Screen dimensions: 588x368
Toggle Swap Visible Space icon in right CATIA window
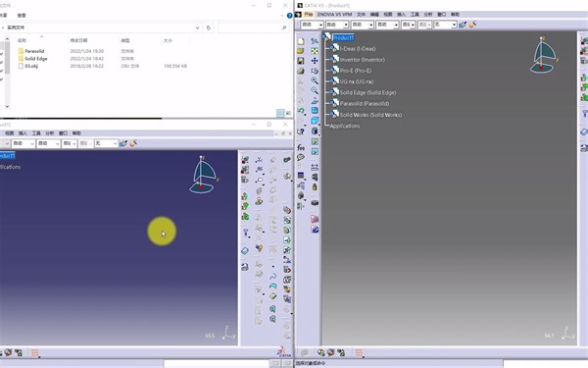tap(315, 152)
